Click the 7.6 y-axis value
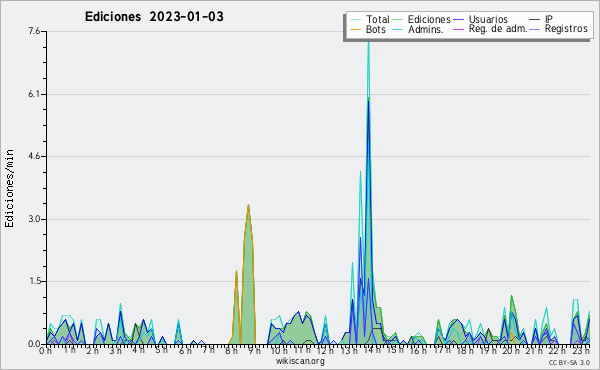Image resolution: width=600 pixels, height=370 pixels. [x=34, y=31]
